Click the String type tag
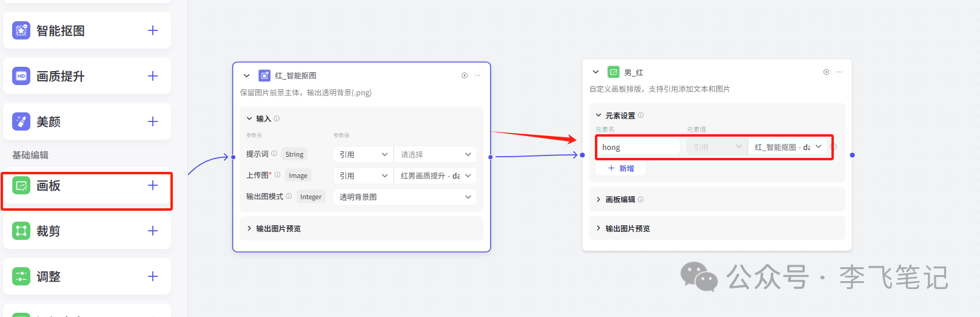The height and width of the screenshot is (317, 980). tap(295, 154)
